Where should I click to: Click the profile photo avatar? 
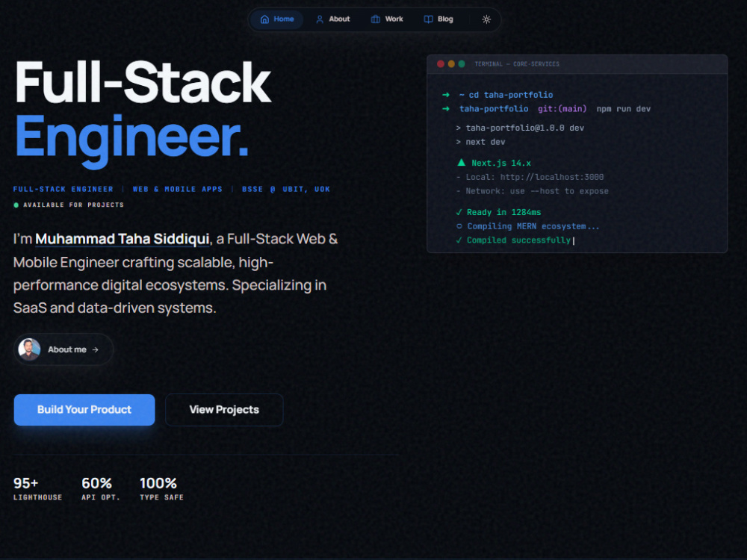click(30, 349)
